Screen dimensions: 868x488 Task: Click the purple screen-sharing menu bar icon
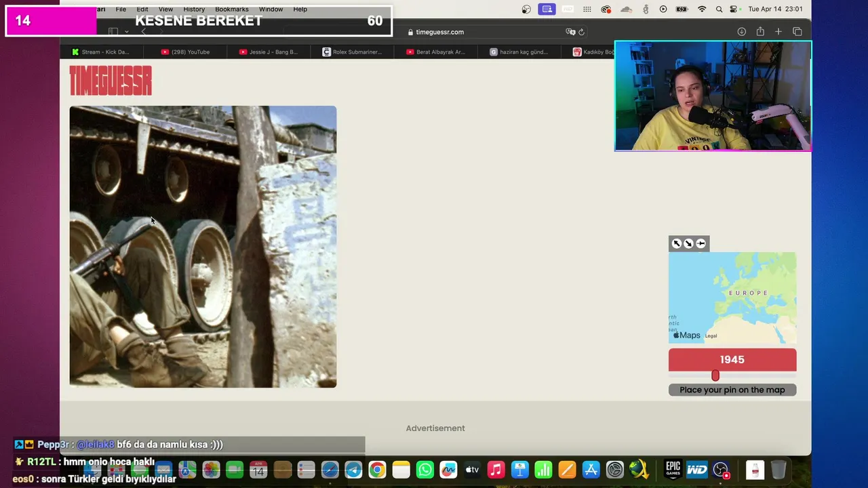click(547, 9)
